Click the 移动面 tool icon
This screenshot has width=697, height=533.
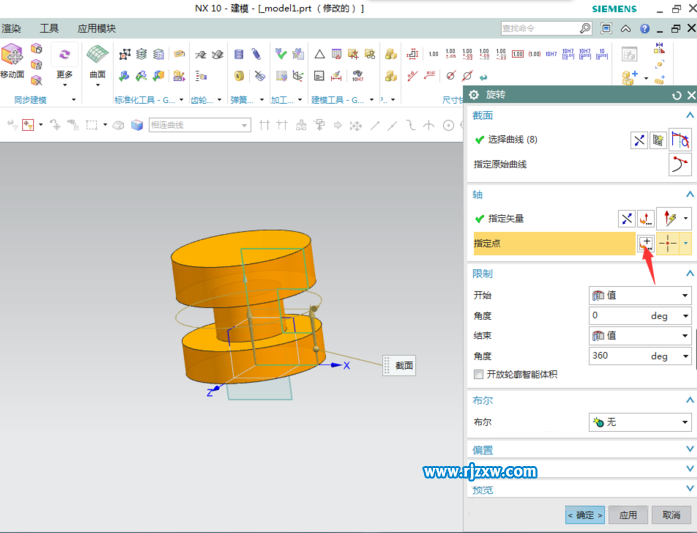[12, 57]
